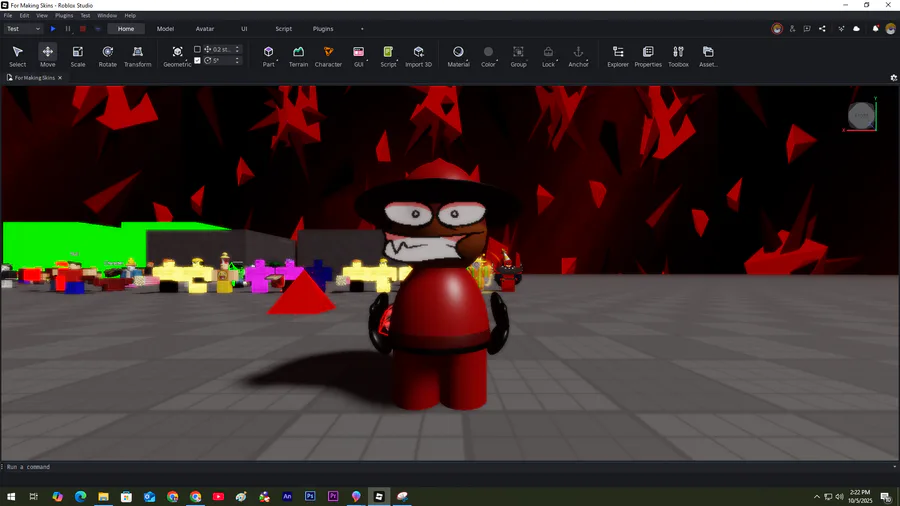Activate the Move tool

pyautogui.click(x=48, y=56)
